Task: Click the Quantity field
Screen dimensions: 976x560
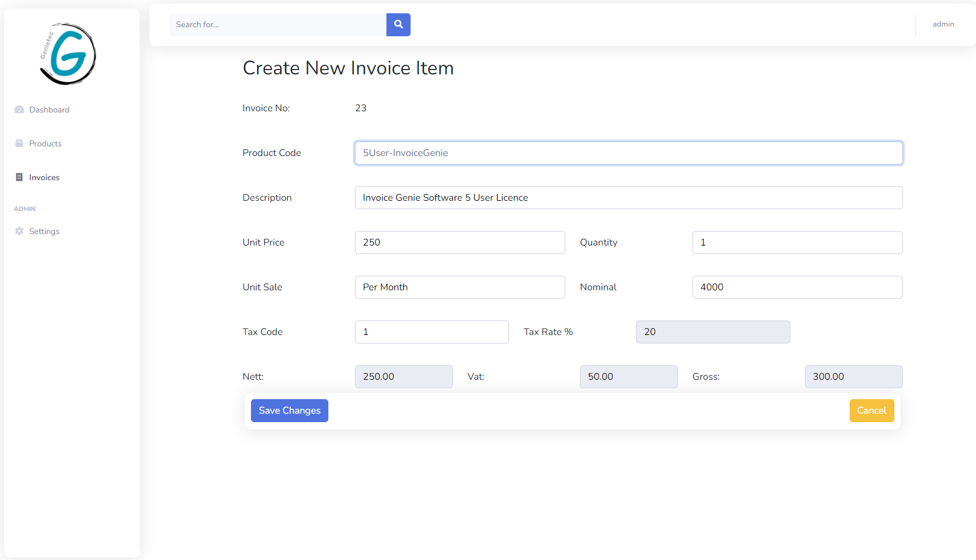Action: click(x=798, y=243)
